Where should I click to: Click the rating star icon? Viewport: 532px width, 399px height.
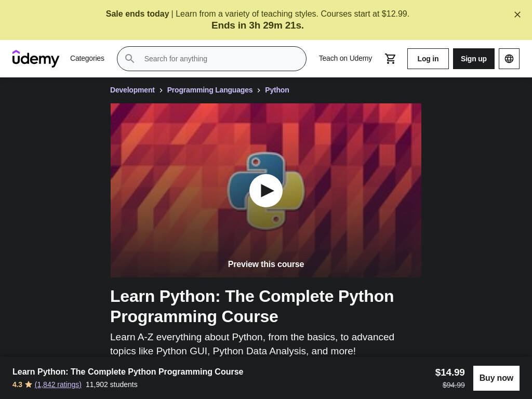click(x=29, y=384)
